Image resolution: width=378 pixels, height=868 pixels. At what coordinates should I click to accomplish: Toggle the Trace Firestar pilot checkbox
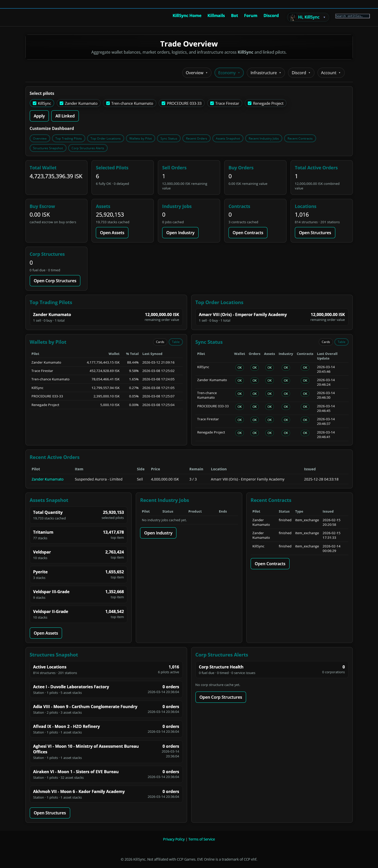pyautogui.click(x=212, y=103)
